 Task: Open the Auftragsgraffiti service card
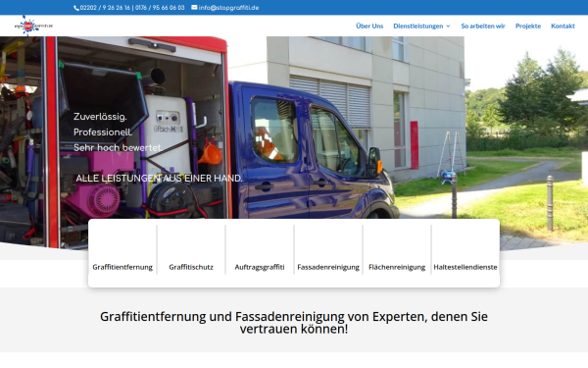260,249
